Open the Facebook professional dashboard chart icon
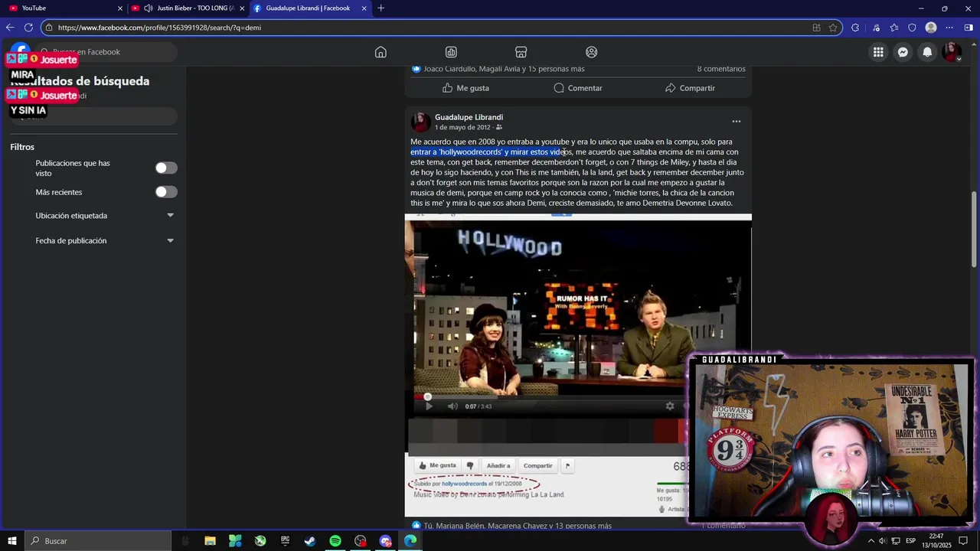The image size is (980, 551). (x=451, y=52)
